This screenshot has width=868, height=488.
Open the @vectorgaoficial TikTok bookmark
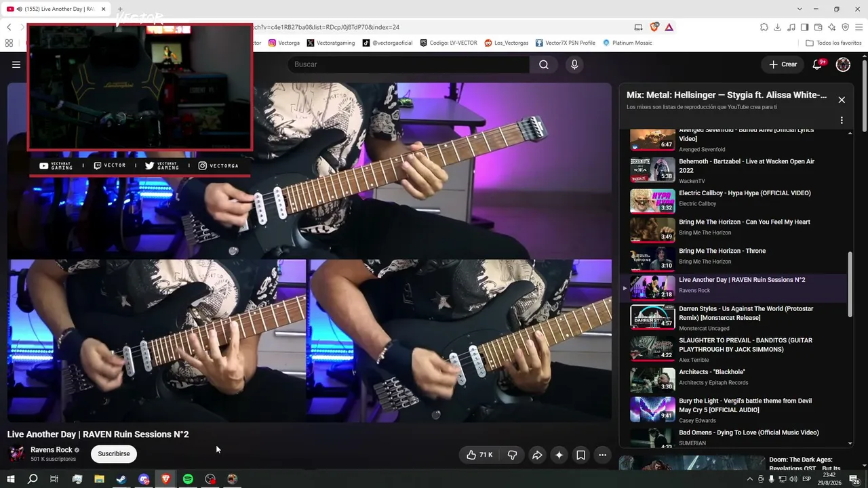(x=387, y=43)
